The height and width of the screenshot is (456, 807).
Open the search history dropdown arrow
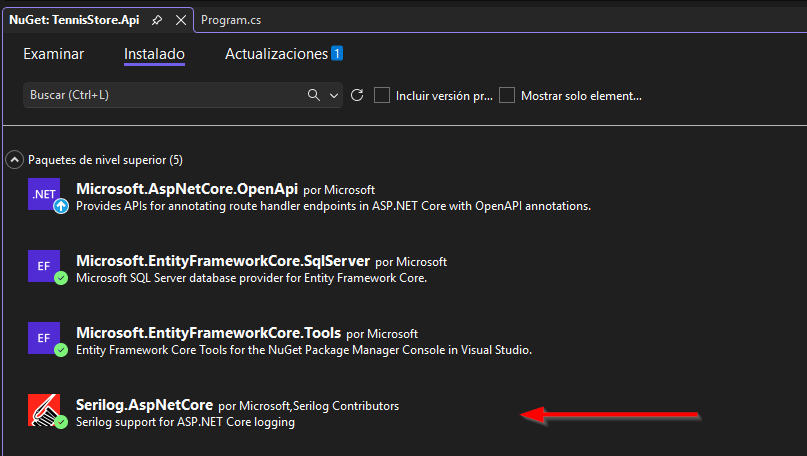coord(334,95)
